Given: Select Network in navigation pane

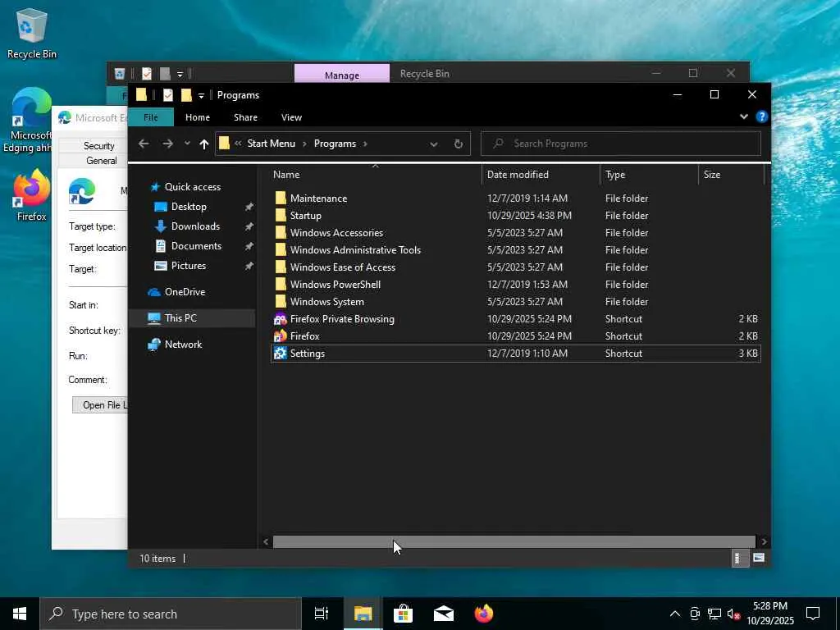Looking at the screenshot, I should tap(183, 345).
